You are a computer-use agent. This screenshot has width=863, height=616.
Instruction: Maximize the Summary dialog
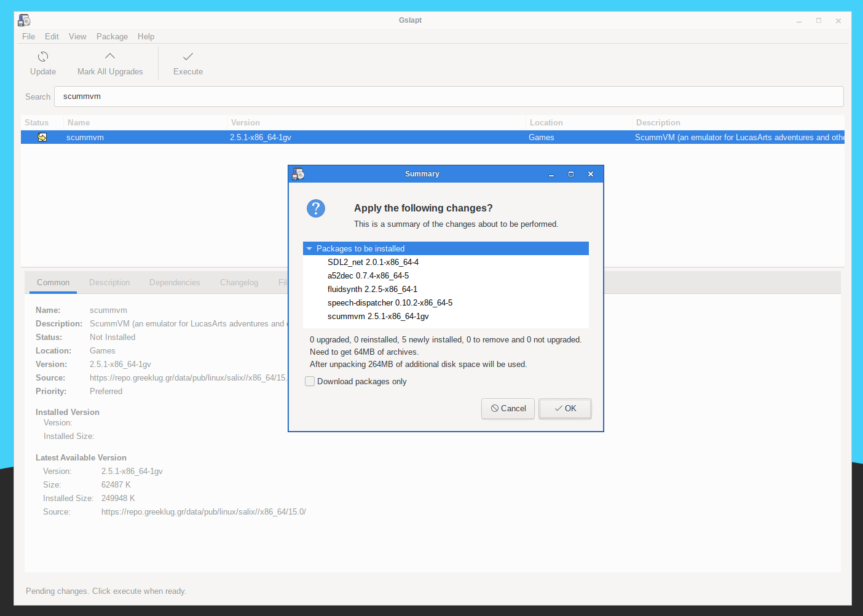click(x=571, y=174)
